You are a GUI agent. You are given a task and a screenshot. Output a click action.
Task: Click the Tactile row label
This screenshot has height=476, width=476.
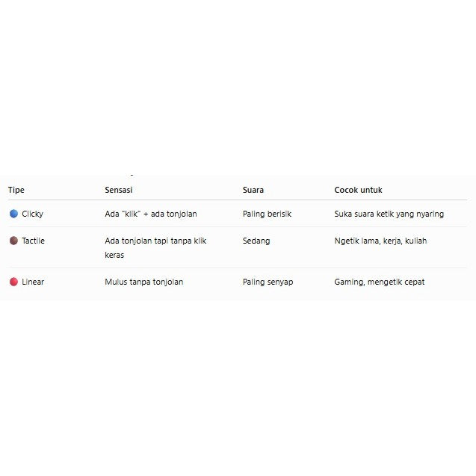coord(33,241)
